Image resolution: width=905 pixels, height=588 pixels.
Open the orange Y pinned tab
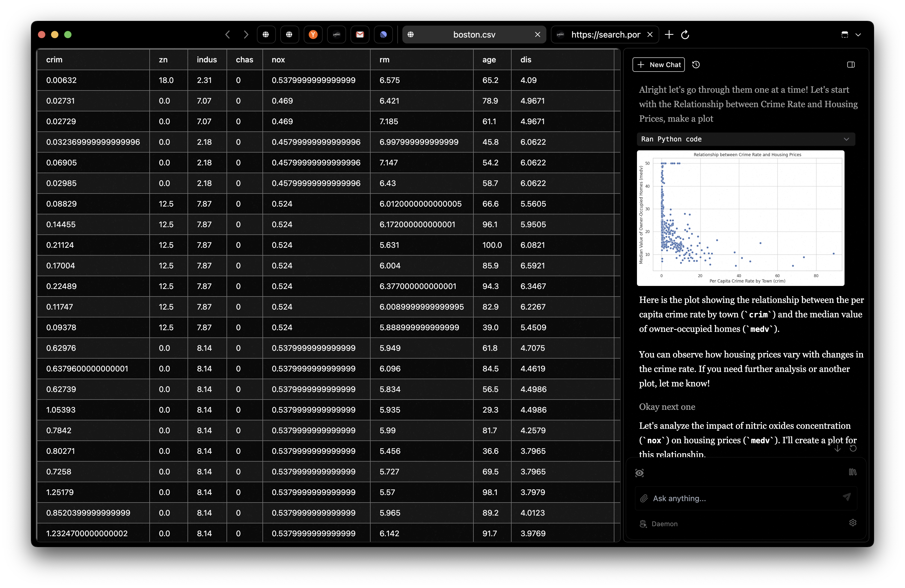pos(313,35)
